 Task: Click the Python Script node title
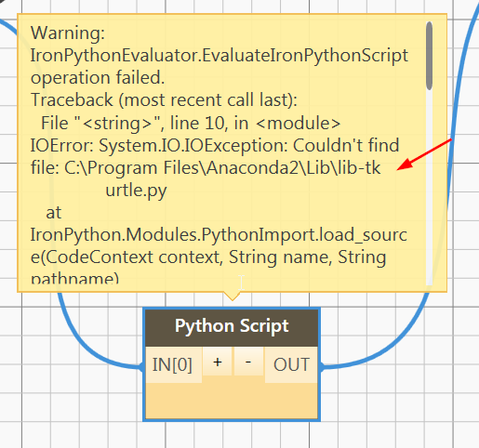pos(232,326)
